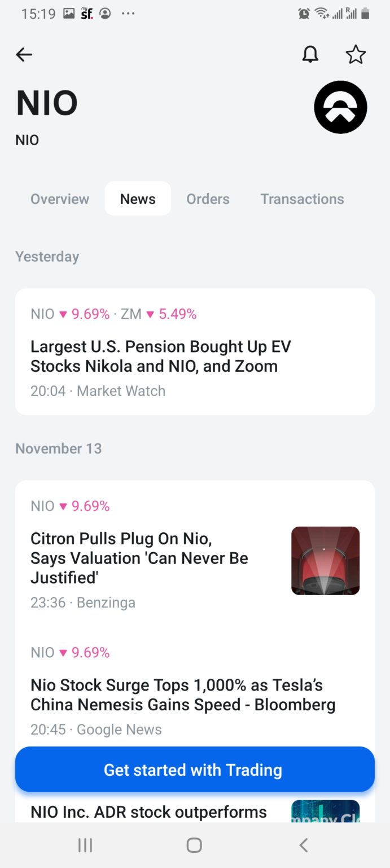Tap the Android navigation back key

coord(303,845)
